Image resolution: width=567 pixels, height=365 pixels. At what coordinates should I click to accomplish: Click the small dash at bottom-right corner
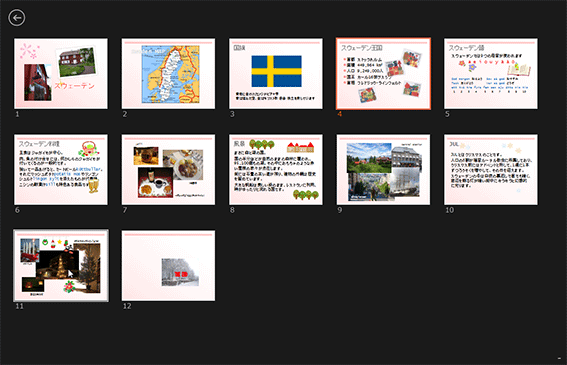pyautogui.click(x=559, y=358)
